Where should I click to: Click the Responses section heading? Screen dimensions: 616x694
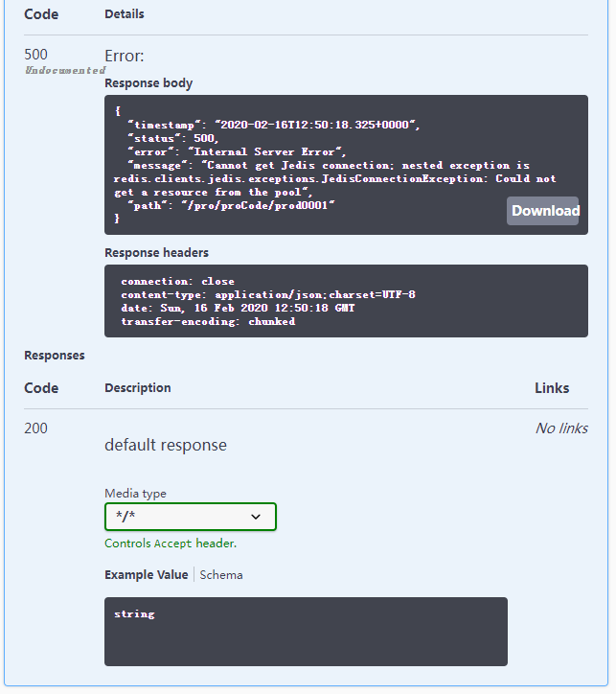55,356
